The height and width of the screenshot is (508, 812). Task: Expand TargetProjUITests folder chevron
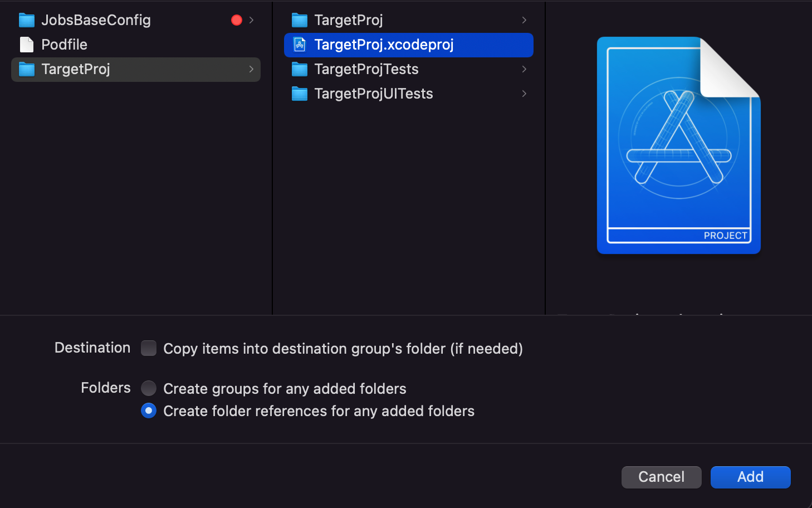[524, 94]
